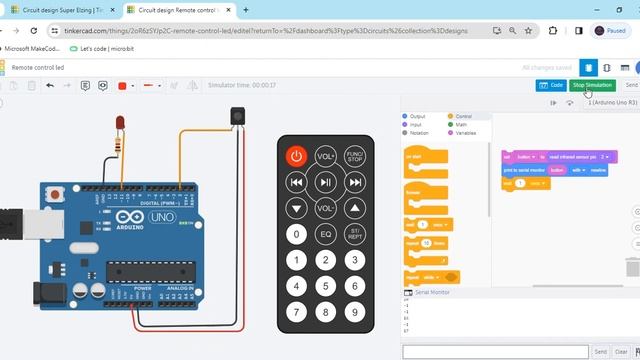Click the browser address bar
The image size is (640, 360).
click(265, 31)
